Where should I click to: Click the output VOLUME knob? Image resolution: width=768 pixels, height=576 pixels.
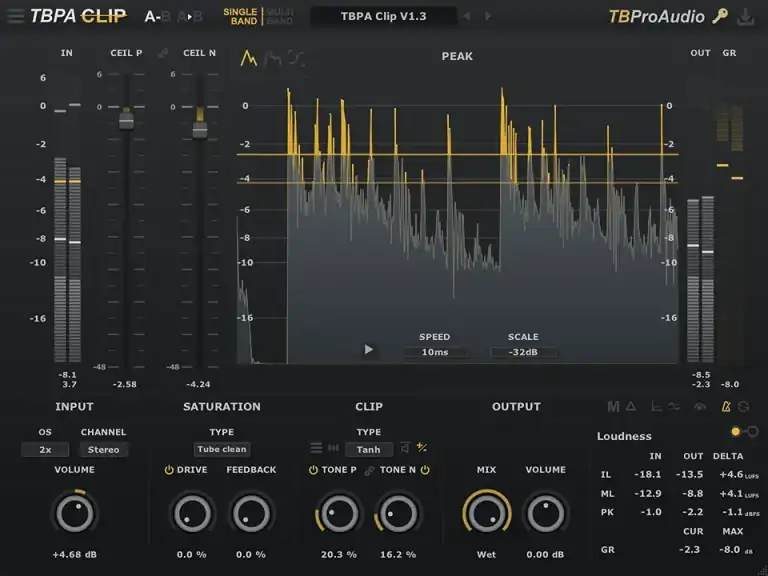[545, 513]
